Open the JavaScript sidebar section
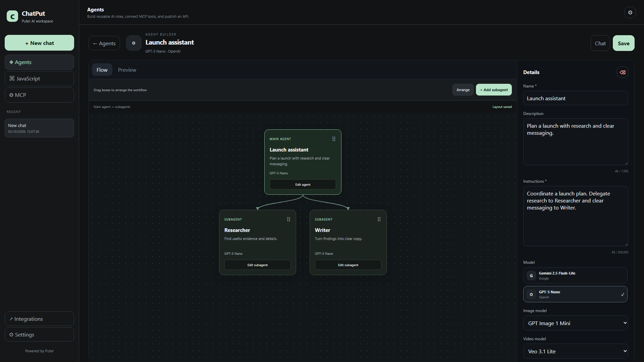644x362 pixels. [x=39, y=78]
